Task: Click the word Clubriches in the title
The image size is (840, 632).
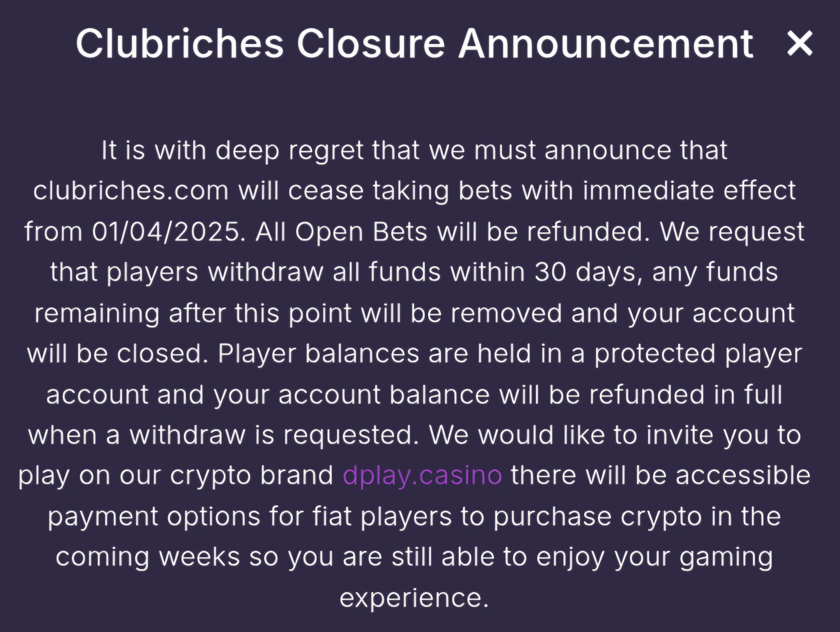Action: [180, 44]
